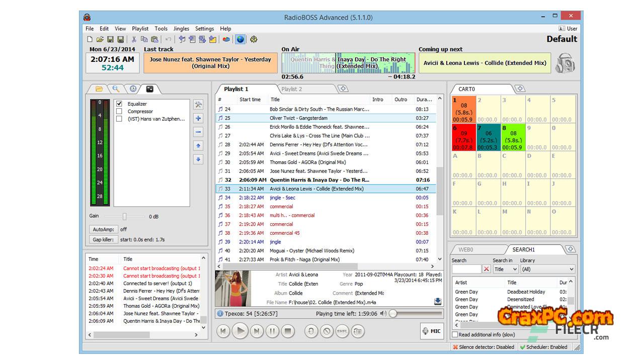Click the DSP configure tools icon
Screen dimensions: 644x362
198,105
